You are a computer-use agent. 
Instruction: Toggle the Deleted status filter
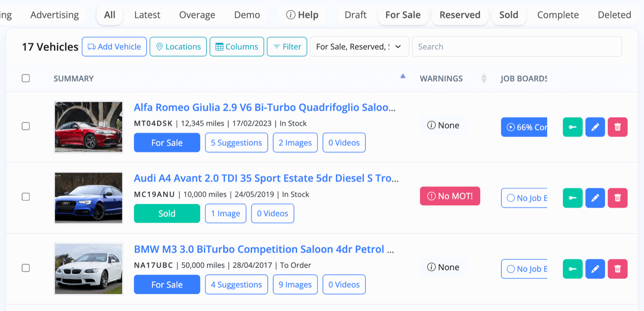(x=615, y=15)
